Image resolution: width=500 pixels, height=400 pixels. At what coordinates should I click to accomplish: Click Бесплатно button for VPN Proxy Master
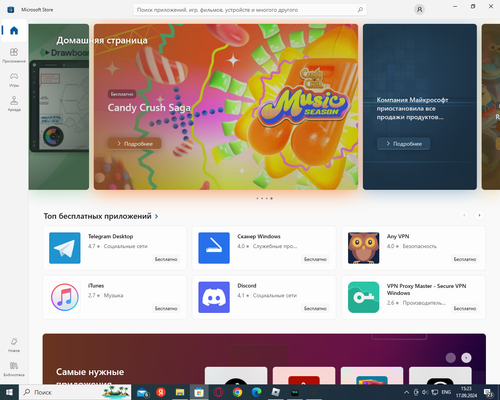465,308
